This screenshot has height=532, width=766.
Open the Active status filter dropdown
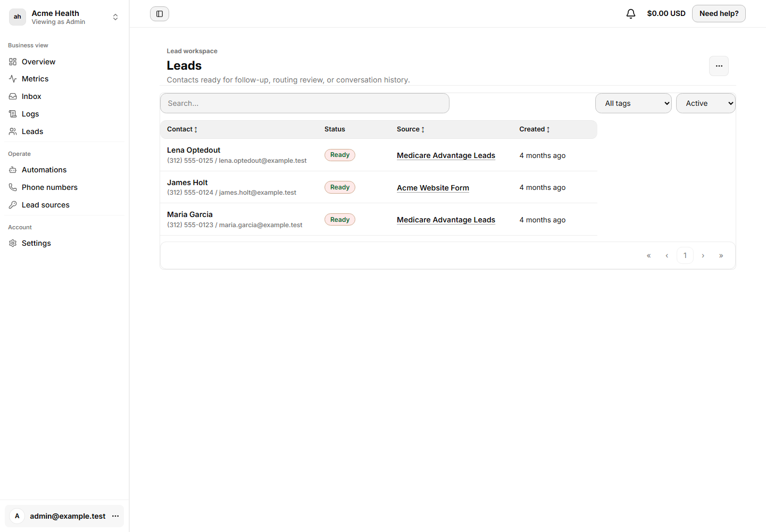[x=706, y=103]
